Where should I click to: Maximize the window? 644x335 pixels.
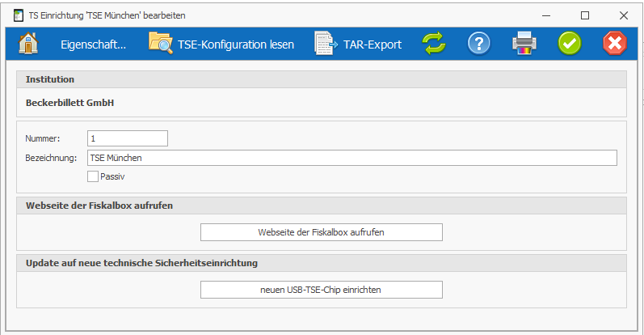coord(585,15)
